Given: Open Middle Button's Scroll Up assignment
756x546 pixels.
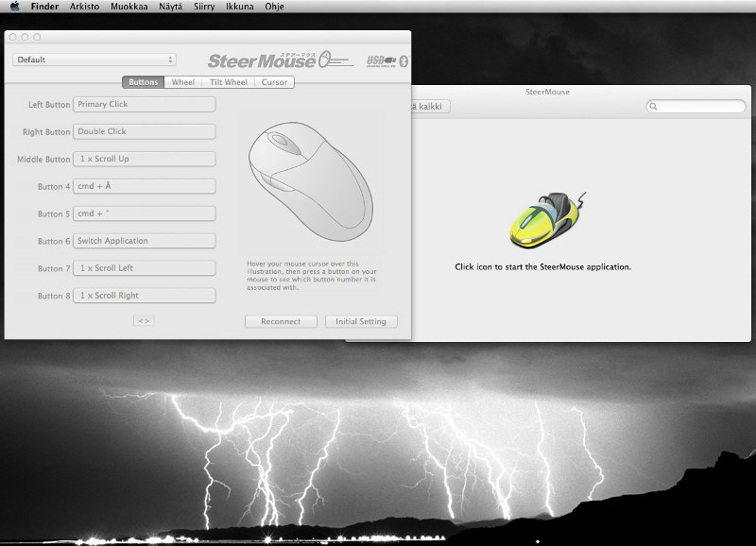Looking at the screenshot, I should [x=145, y=159].
